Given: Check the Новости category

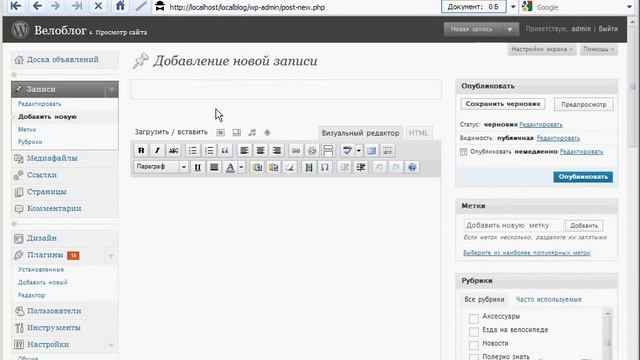Looking at the screenshot, I should pyautogui.click(x=473, y=345).
